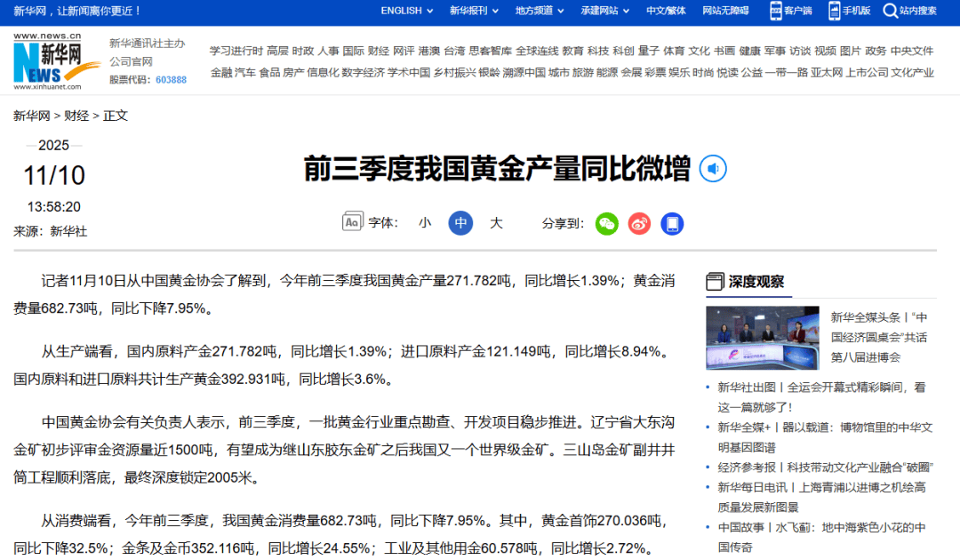Go to the 港澳 channel
960x560 pixels.
(428, 51)
